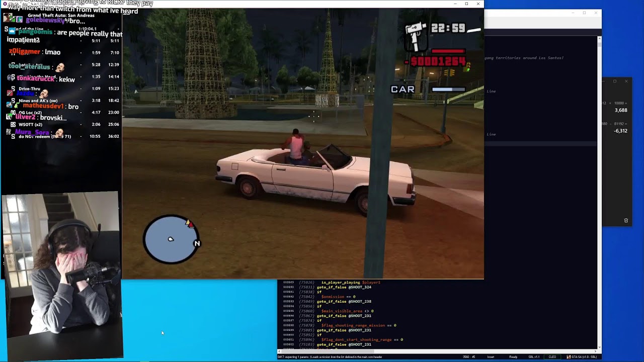Click the zOligamer chat message
Image resolution: width=644 pixels, height=362 pixels.
coord(35,52)
